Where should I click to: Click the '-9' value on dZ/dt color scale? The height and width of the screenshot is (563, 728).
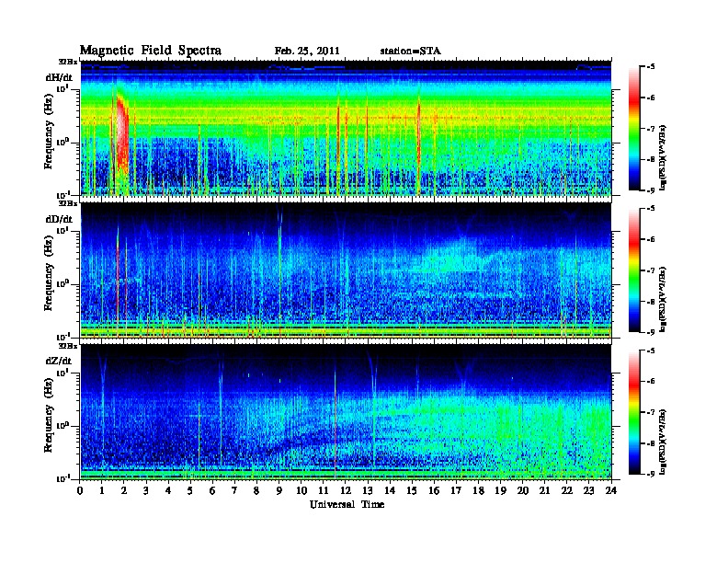tap(651, 474)
